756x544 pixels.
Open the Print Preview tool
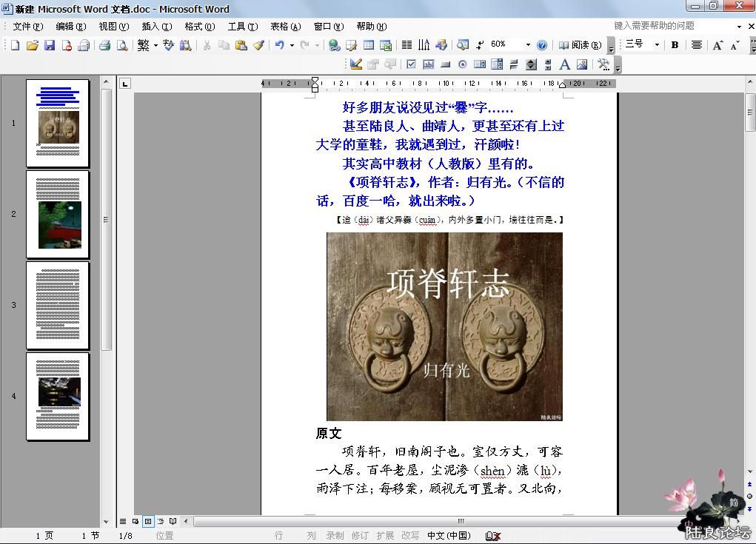122,45
